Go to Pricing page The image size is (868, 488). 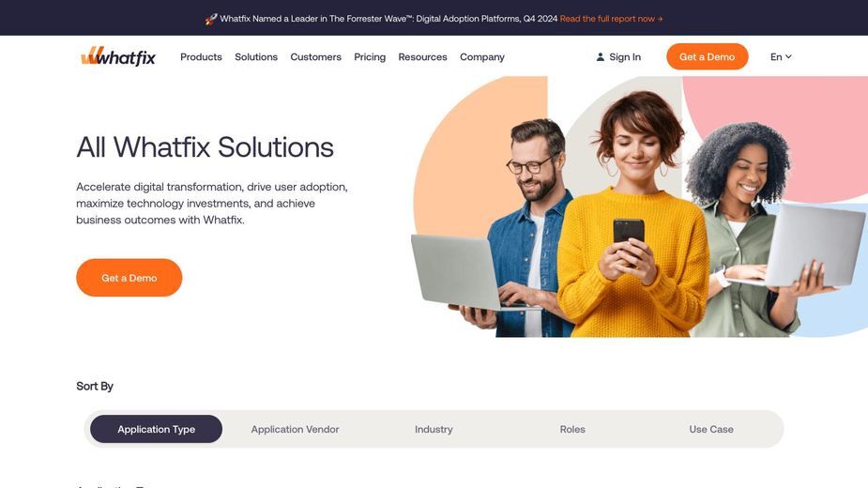370,56
